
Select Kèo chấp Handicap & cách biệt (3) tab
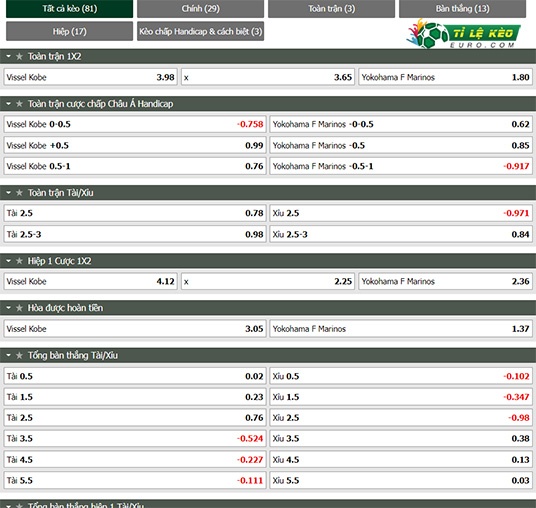(x=200, y=31)
